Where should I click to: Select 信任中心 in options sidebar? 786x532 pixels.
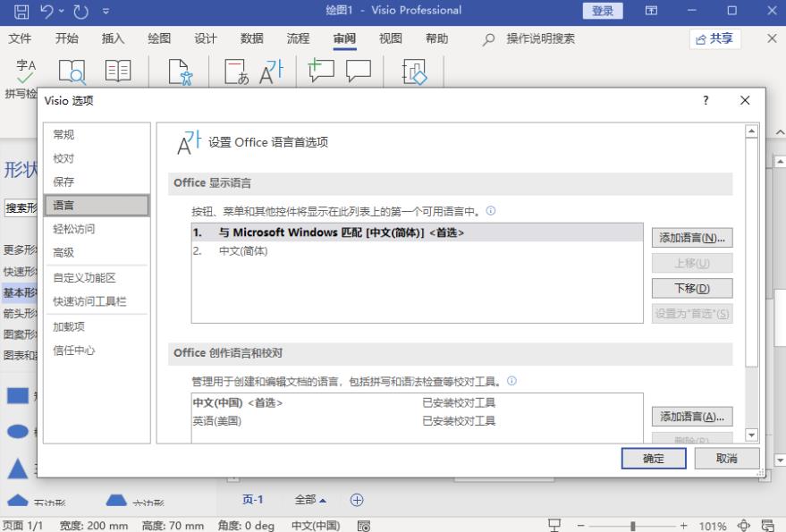(97, 350)
